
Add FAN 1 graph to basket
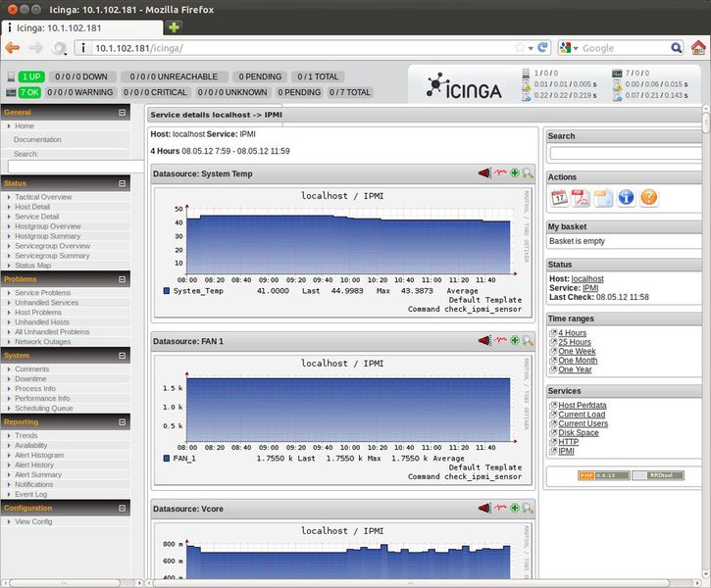pos(514,340)
